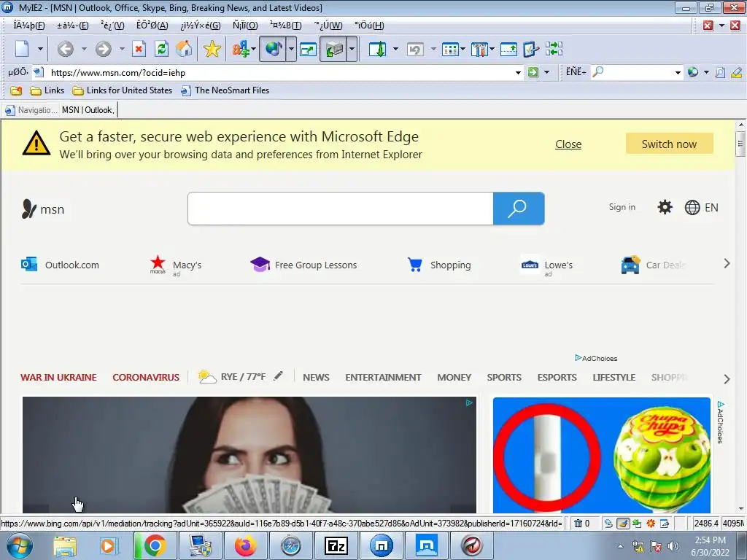Click the full-screen window arrow toolbar icon

tap(309, 49)
